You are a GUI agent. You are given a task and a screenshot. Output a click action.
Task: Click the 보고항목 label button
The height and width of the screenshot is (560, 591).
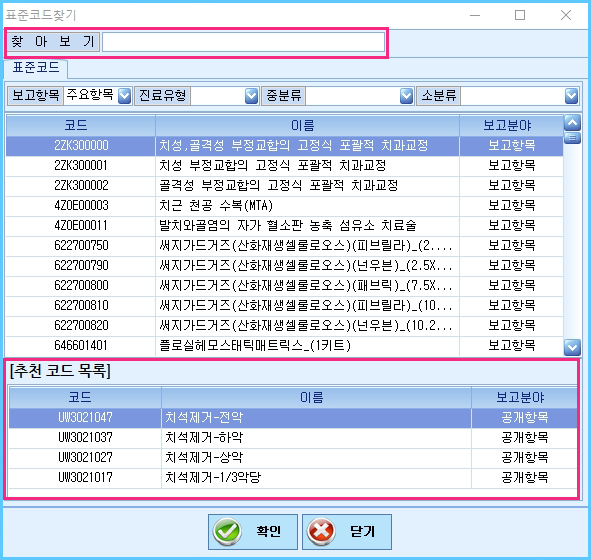click(x=35, y=96)
